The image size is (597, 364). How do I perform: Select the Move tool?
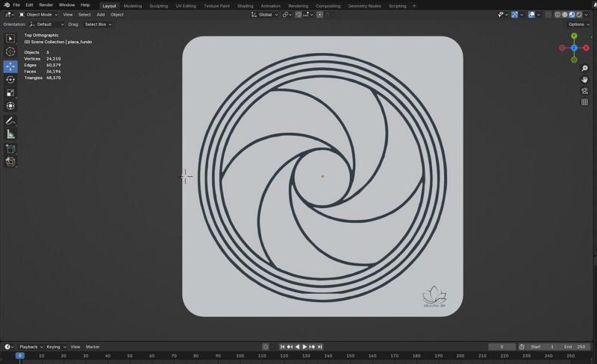point(10,66)
